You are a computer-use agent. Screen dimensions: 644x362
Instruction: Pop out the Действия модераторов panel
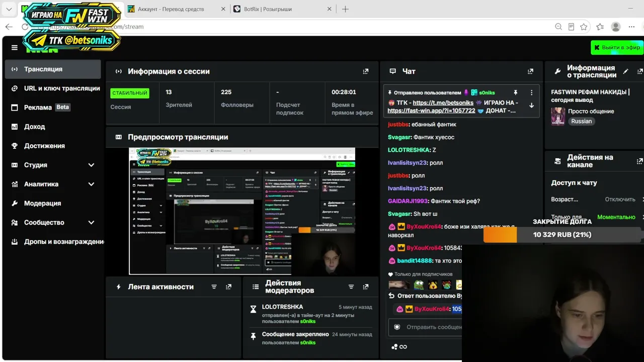(366, 287)
